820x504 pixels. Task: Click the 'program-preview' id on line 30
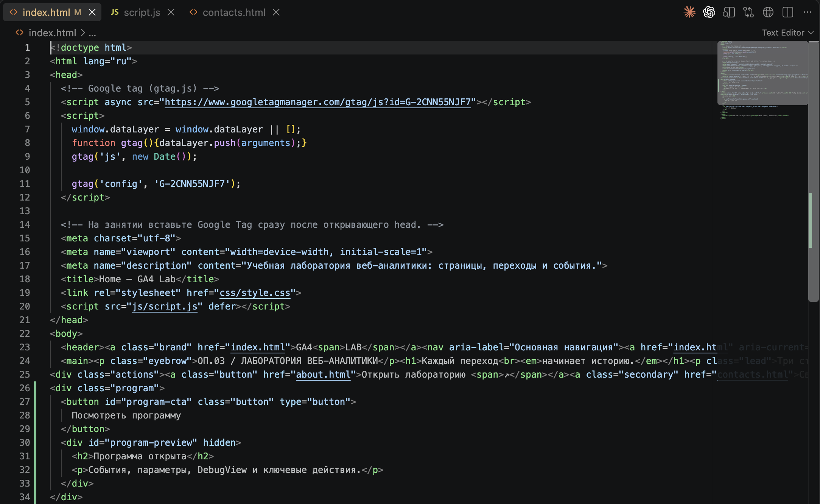tap(151, 443)
